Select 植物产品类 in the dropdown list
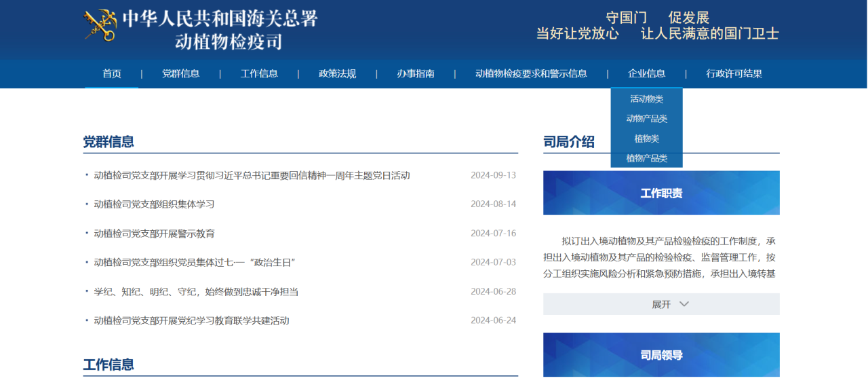The image size is (868, 389). click(x=646, y=158)
